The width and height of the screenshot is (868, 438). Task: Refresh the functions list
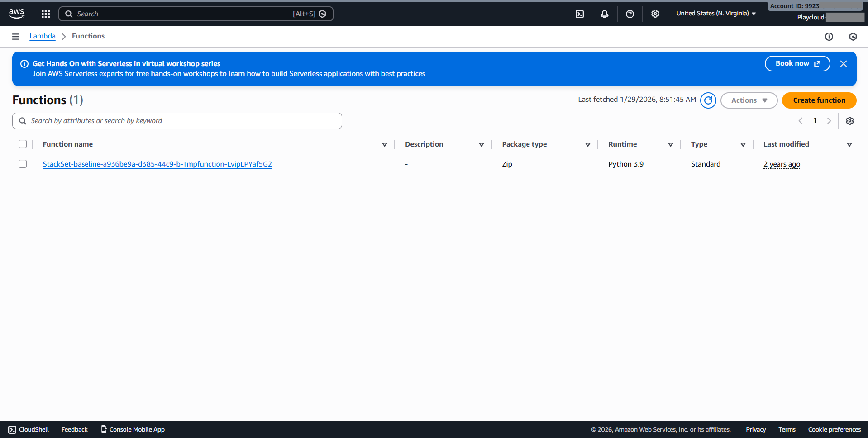click(x=708, y=100)
